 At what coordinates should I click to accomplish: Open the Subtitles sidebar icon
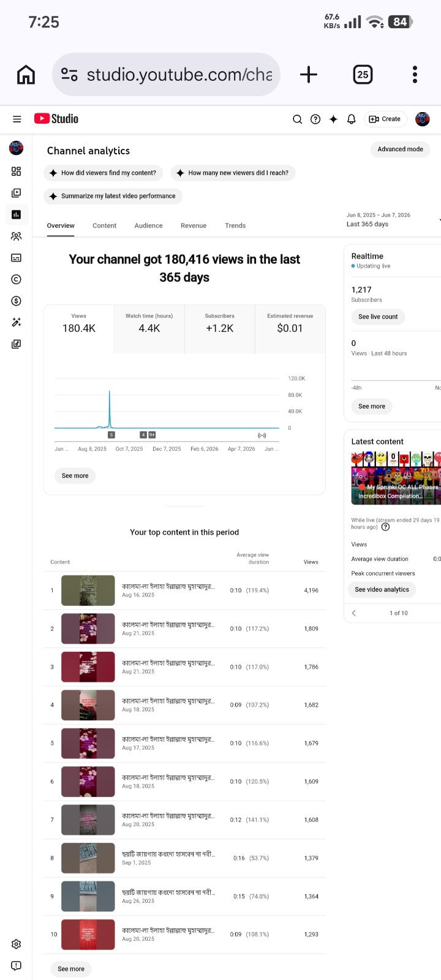(17, 258)
